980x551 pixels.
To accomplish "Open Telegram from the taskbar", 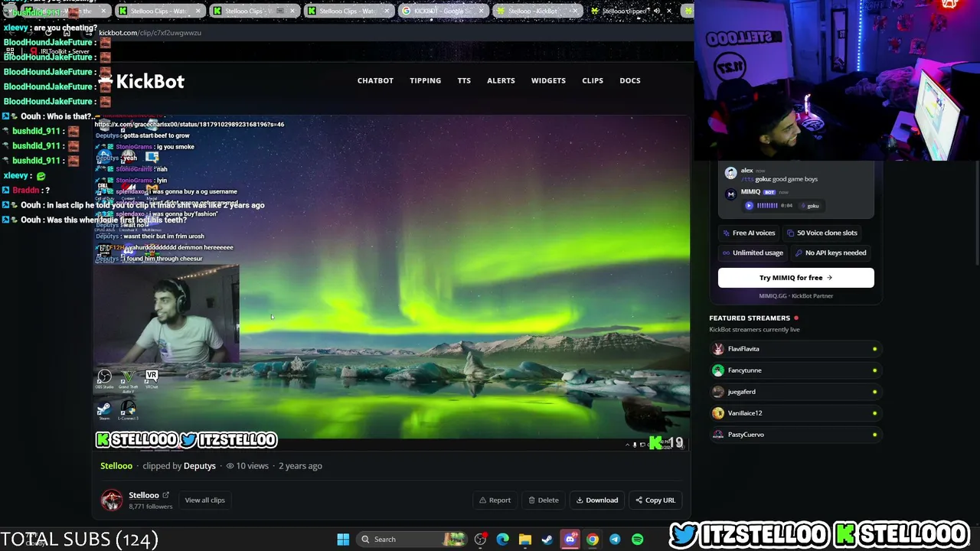I will coord(615,540).
